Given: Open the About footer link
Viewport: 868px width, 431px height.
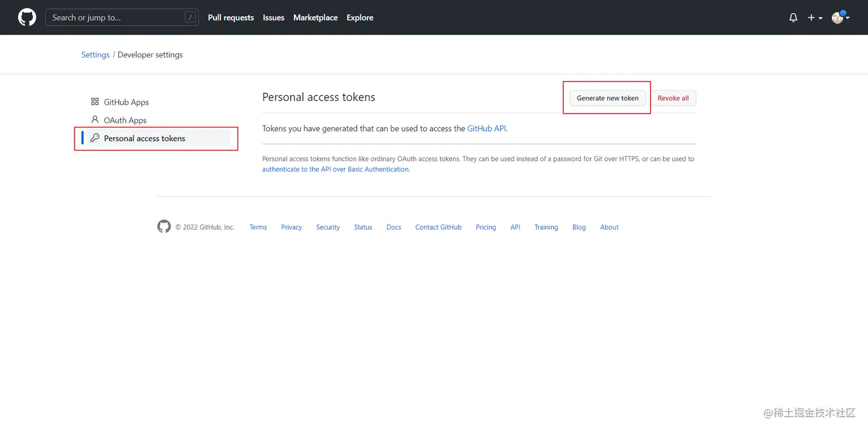Looking at the screenshot, I should 609,227.
